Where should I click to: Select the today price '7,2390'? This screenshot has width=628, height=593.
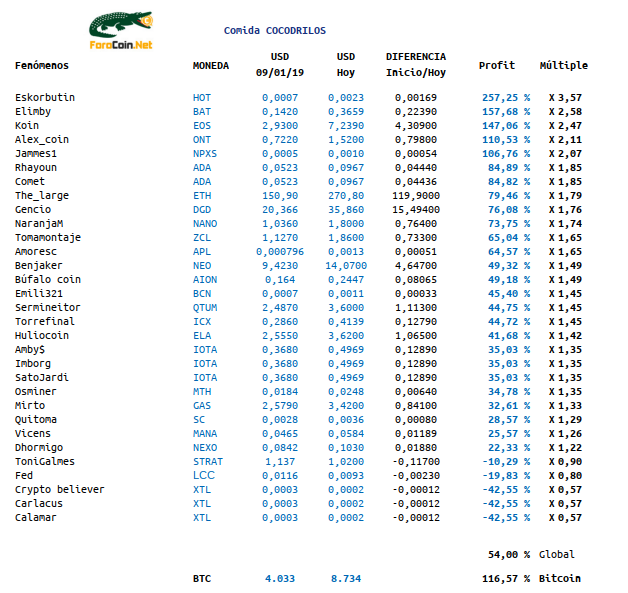click(346, 126)
